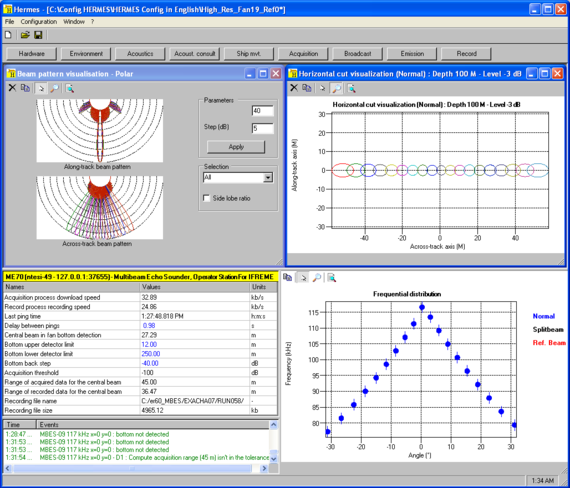The height and width of the screenshot is (488, 570).
Task: Click the horizontal scrollbar thumb in events list
Action: 133,468
